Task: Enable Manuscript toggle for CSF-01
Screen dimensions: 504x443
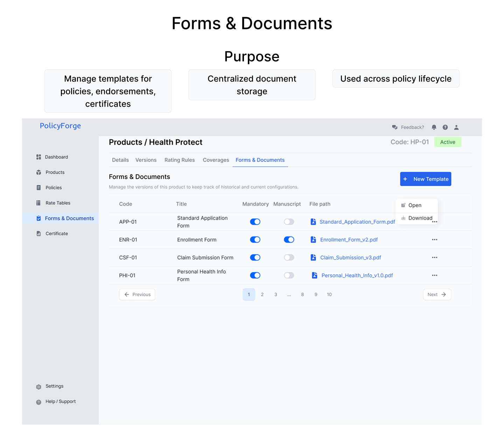Action: [289, 257]
